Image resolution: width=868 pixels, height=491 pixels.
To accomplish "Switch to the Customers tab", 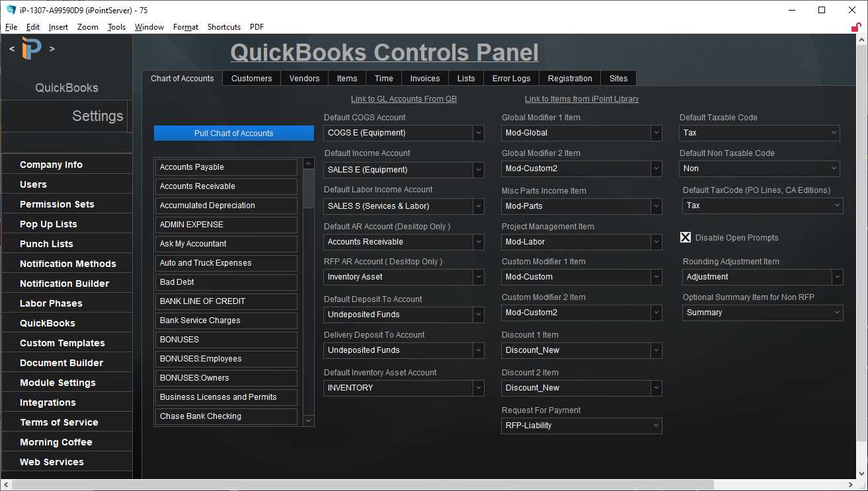I will (251, 78).
